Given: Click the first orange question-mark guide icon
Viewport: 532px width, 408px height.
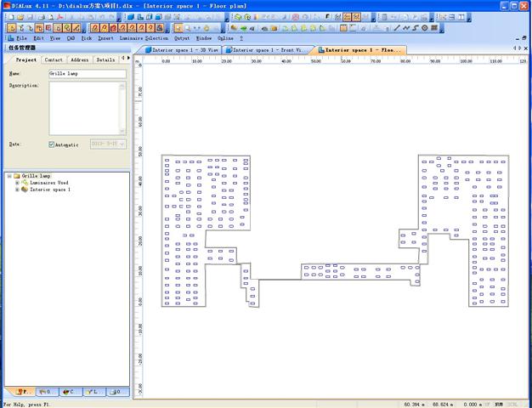Looking at the screenshot, I should coord(94,28).
